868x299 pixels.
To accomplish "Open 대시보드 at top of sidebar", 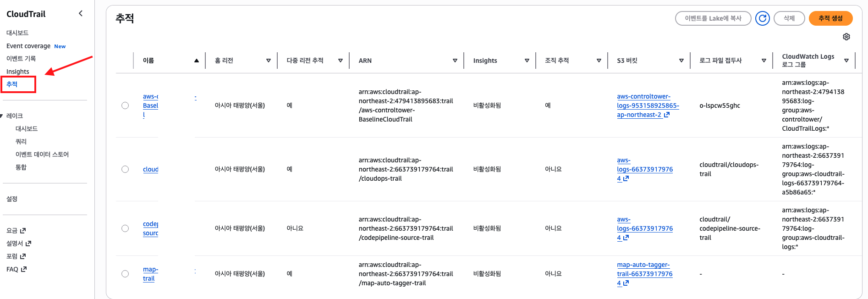I will (x=17, y=33).
